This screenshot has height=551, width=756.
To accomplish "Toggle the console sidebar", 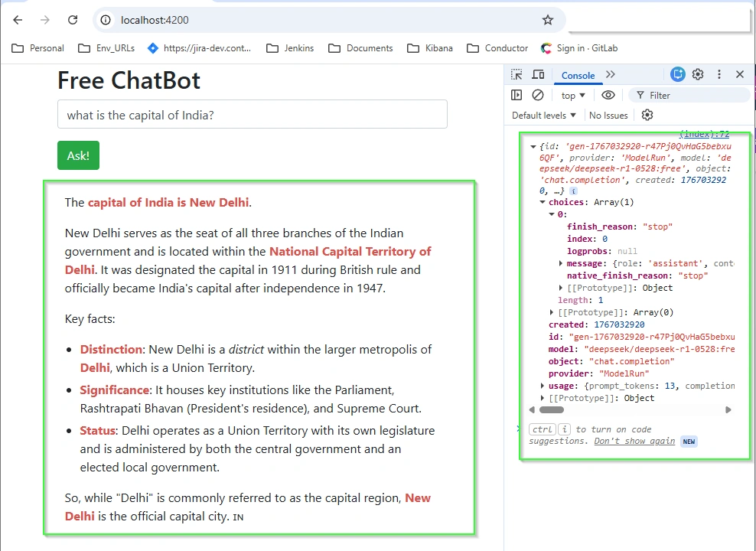I will tap(516, 95).
